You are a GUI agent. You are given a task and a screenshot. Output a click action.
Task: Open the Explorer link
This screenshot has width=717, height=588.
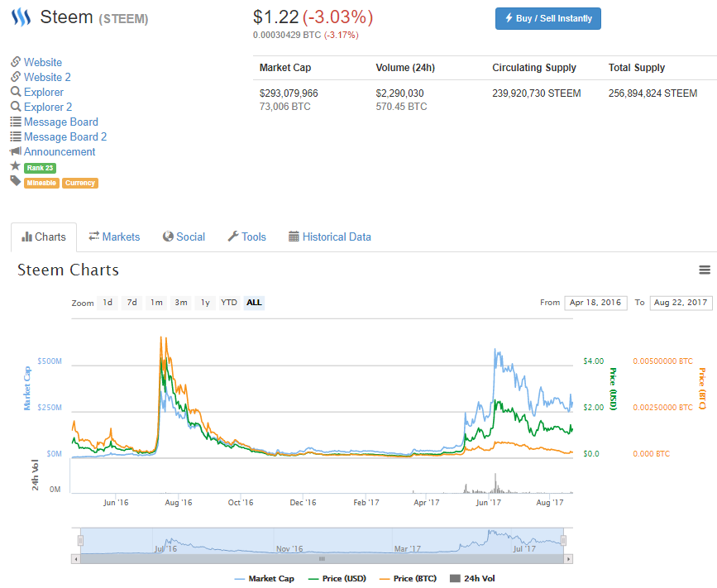click(44, 93)
